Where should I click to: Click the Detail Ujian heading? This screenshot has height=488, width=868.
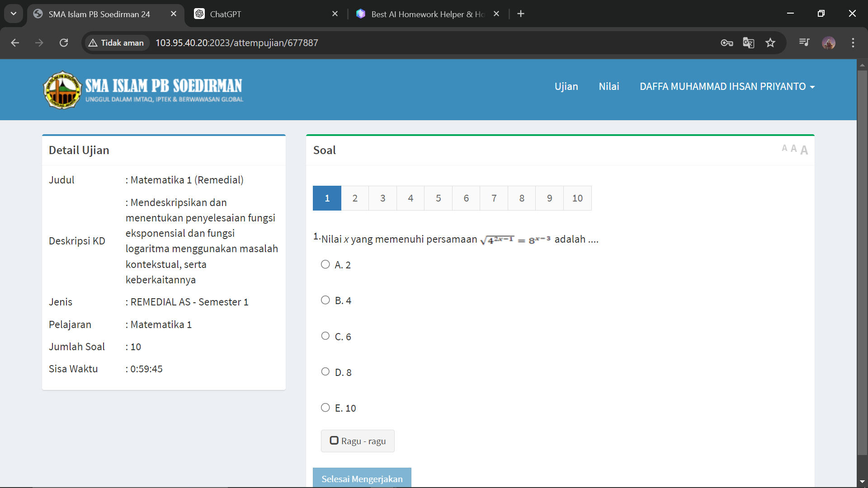(x=79, y=150)
